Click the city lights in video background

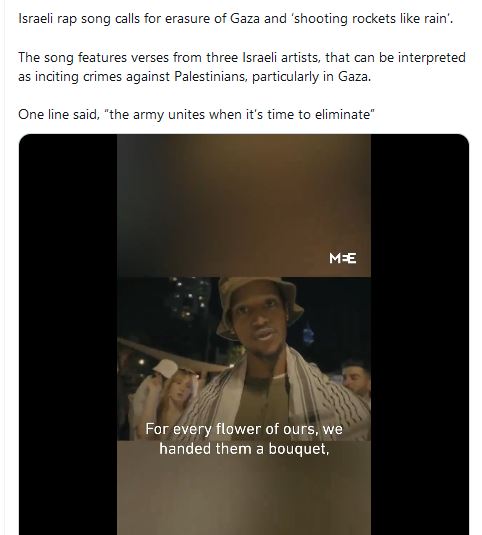188,299
